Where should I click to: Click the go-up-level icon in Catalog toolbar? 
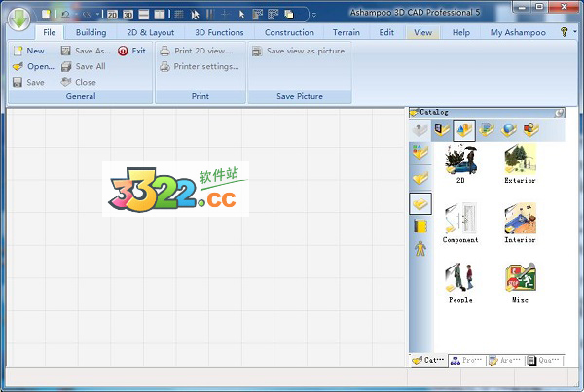(x=420, y=129)
